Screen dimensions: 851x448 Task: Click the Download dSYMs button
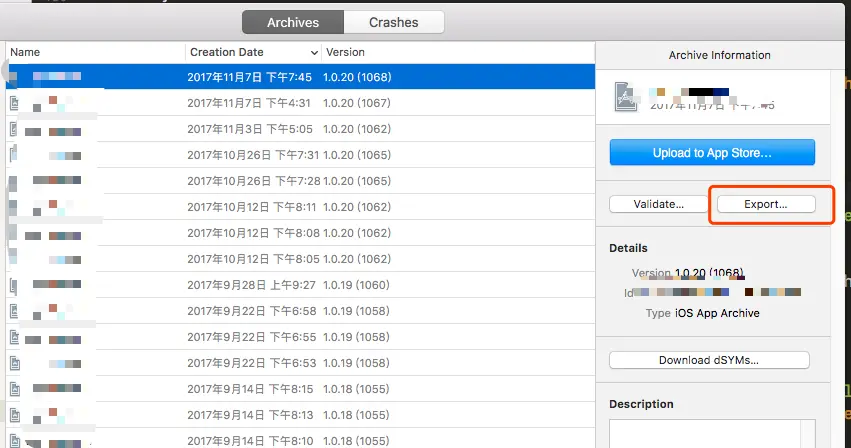709,360
